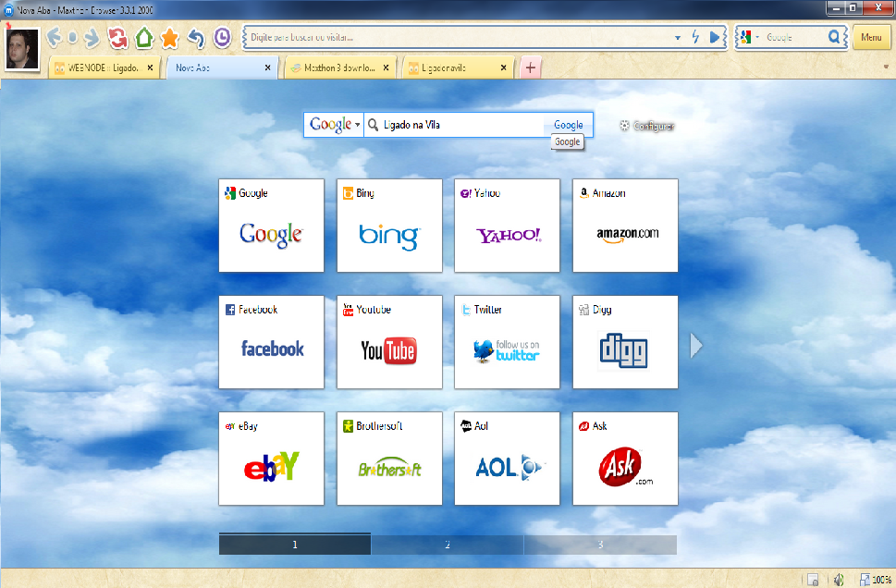Click the speaker mute icon in status bar
This screenshot has width=896, height=588.
click(x=839, y=580)
